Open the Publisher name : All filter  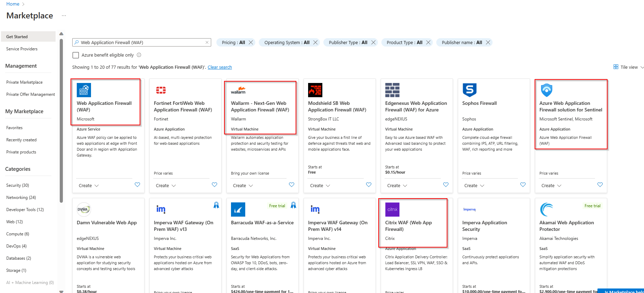[462, 42]
